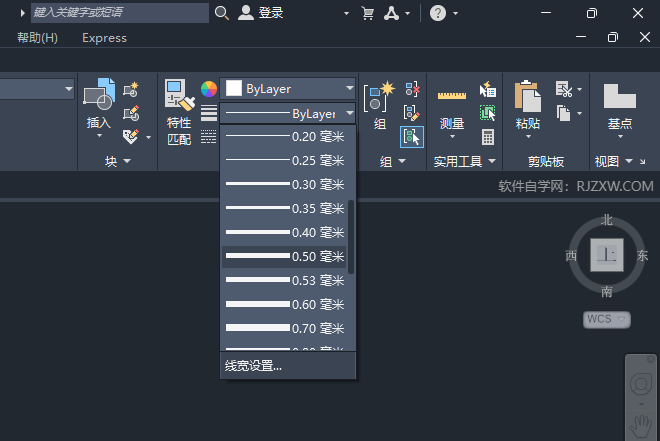Click the lineweight list scrollbar thumb
Image resolution: width=660 pixels, height=441 pixels.
(351, 236)
